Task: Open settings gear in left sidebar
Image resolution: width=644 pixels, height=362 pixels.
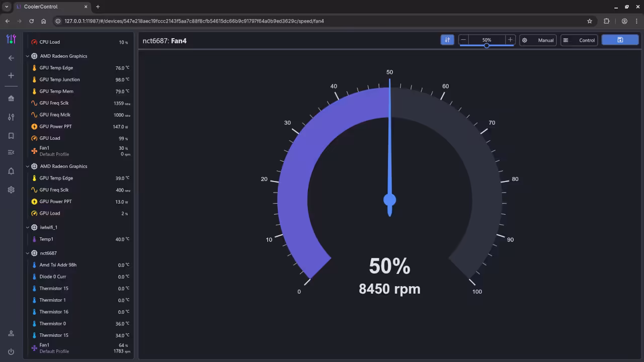Action: tap(11, 190)
